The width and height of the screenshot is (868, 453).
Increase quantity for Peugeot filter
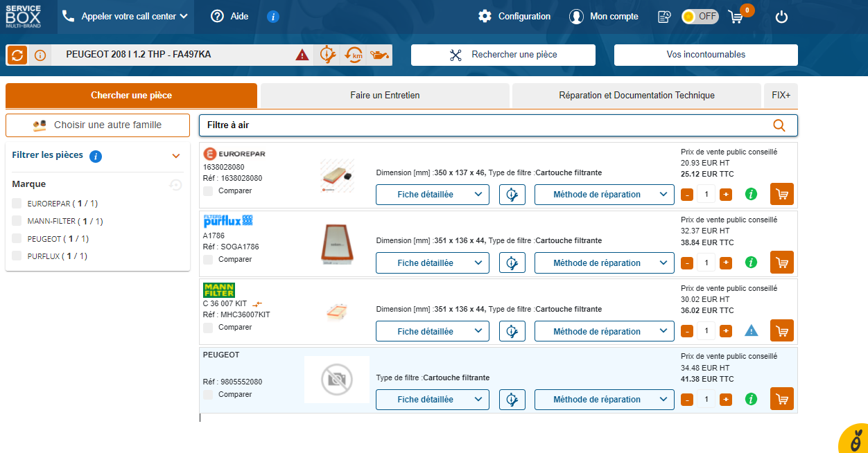point(725,400)
